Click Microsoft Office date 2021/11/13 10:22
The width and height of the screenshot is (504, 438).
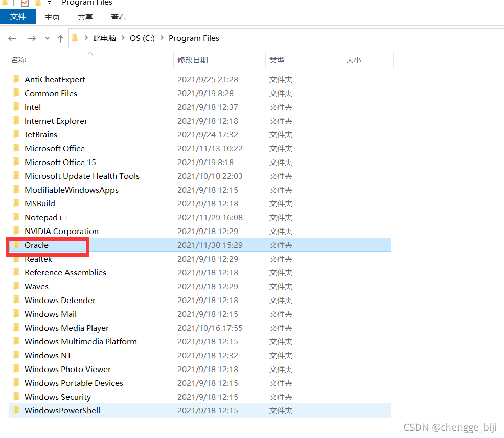click(x=210, y=148)
